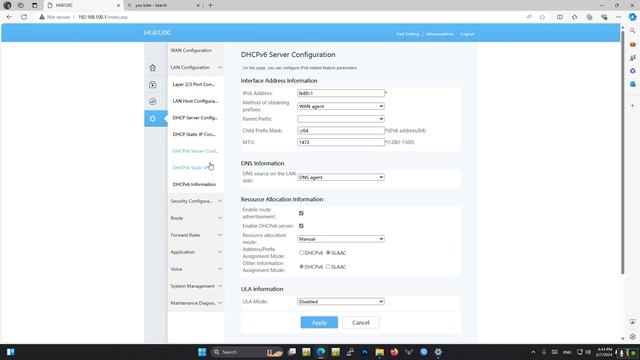This screenshot has height=360, width=640.
Task: Open DHCP Server Configuration item
Action: [x=195, y=118]
